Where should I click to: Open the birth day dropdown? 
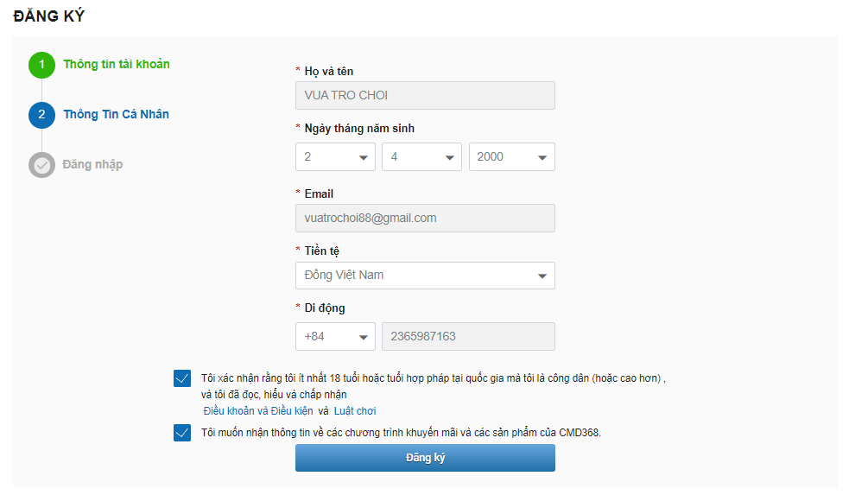335,157
